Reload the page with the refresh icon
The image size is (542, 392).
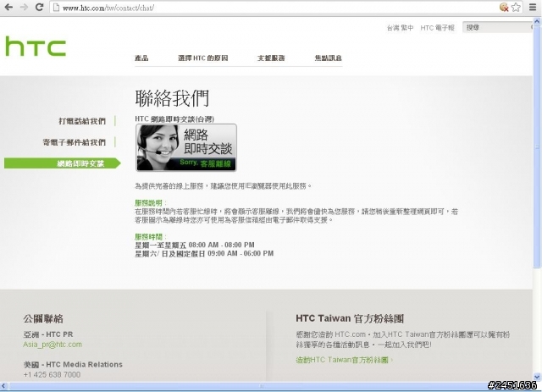pyautogui.click(x=40, y=7)
